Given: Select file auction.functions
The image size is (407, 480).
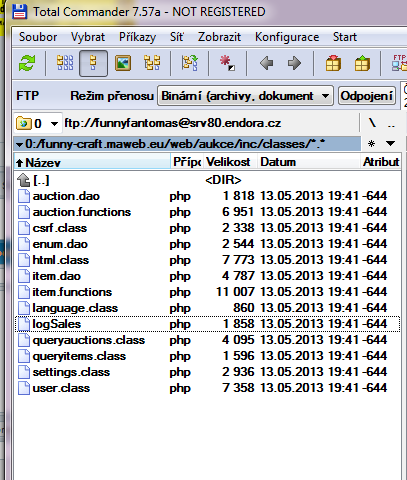Looking at the screenshot, I should pos(207,212).
